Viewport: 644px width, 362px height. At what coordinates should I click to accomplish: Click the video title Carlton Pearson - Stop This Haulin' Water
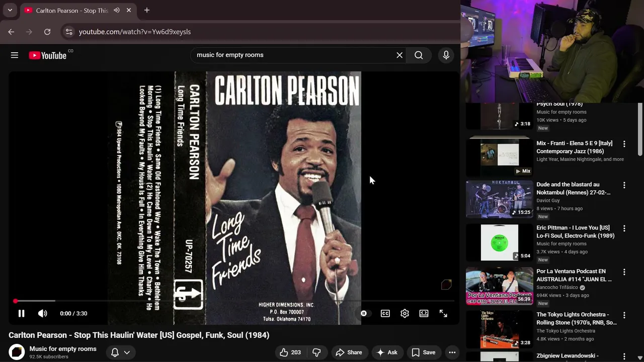point(139,335)
